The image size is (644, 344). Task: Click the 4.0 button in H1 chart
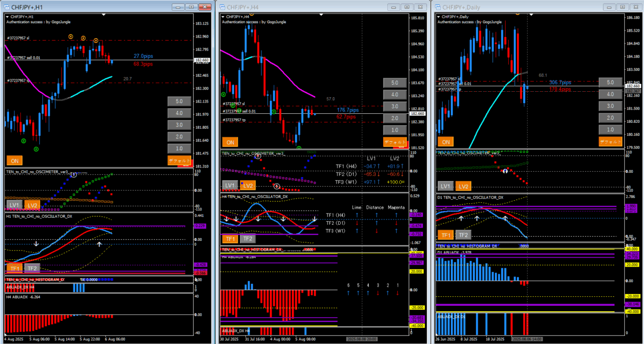[x=179, y=113]
